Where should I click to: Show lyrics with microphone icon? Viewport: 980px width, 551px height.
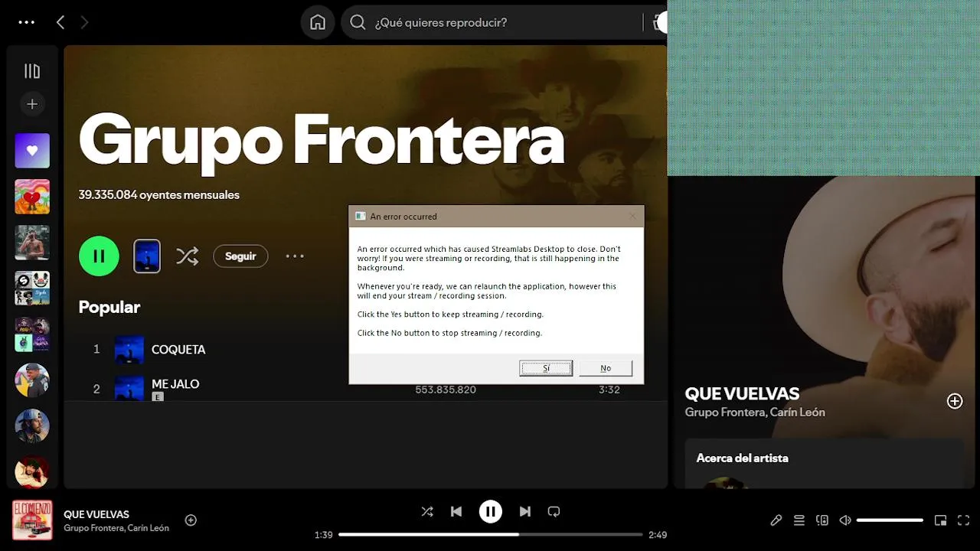[x=776, y=520]
